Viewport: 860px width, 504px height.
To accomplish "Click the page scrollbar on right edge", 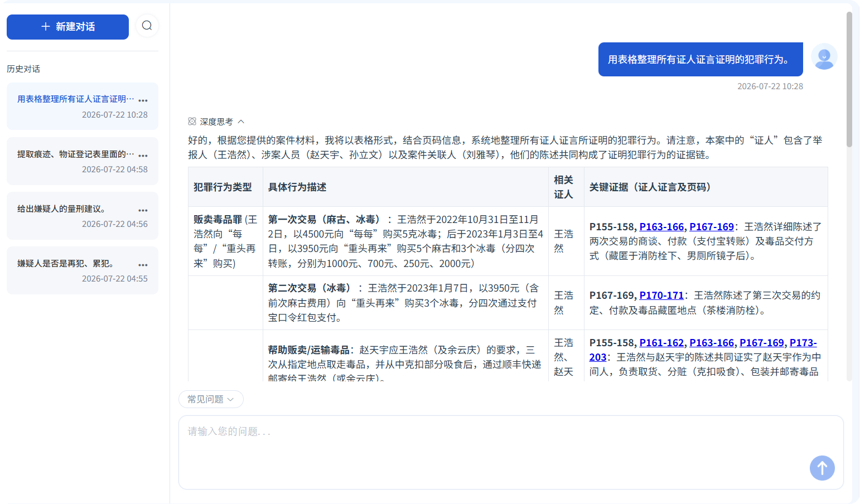I will pos(849,79).
